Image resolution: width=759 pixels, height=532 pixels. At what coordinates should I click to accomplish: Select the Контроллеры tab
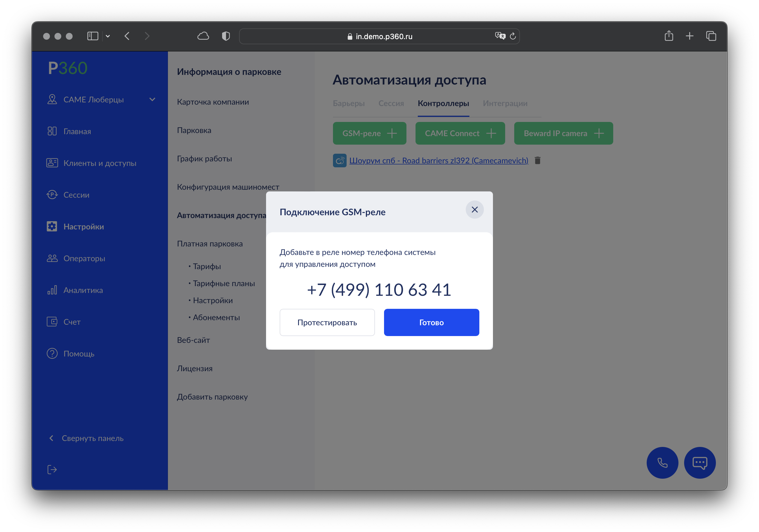[443, 104]
